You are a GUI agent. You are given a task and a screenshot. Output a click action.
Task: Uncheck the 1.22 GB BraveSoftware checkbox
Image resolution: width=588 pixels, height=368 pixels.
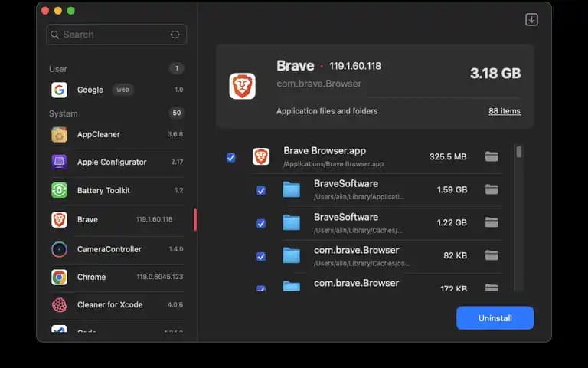pos(261,224)
